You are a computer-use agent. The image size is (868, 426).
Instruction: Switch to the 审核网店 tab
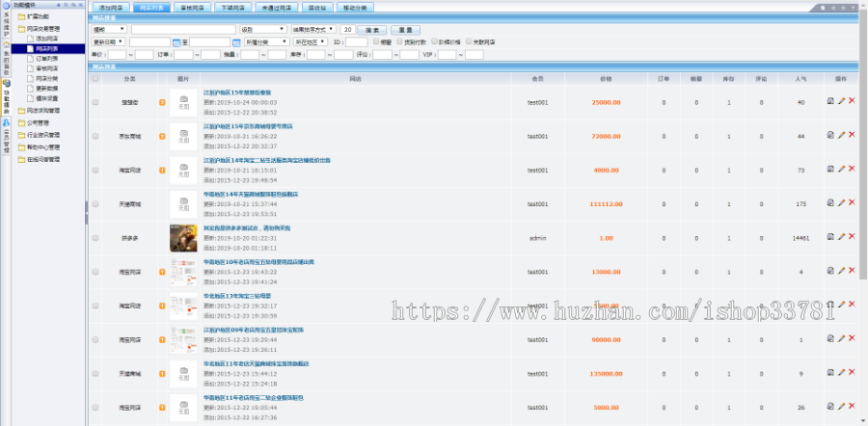pyautogui.click(x=195, y=7)
